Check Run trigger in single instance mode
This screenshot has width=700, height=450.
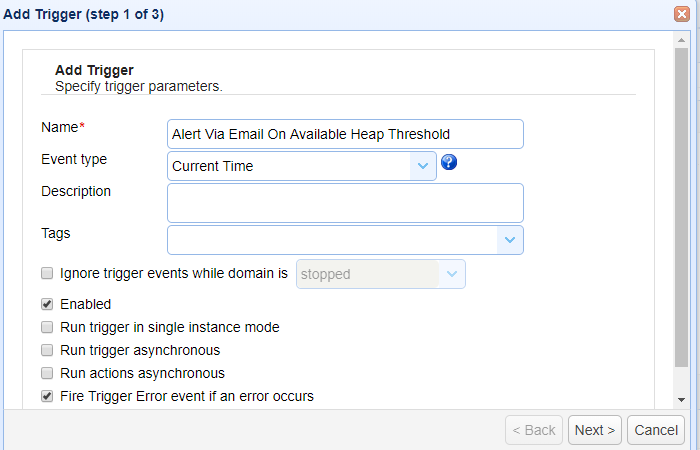click(x=47, y=327)
